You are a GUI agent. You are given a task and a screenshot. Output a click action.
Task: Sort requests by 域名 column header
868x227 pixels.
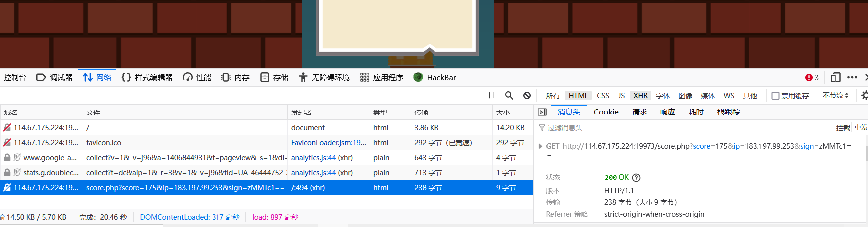[42, 113]
